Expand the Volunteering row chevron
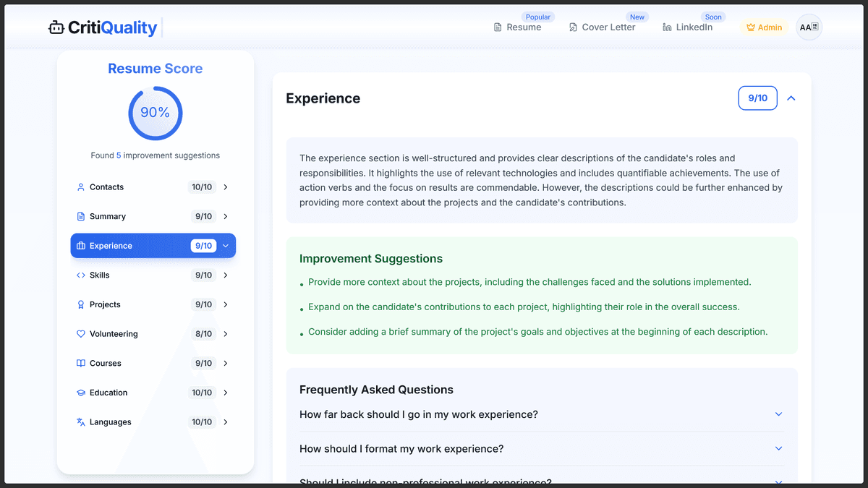Viewport: 868px width, 488px height. coord(226,334)
